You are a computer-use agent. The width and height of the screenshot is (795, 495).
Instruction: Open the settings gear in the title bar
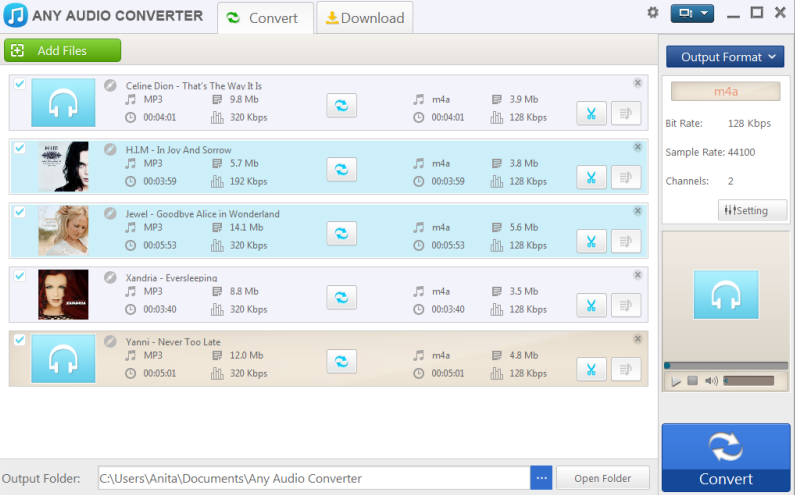pyautogui.click(x=653, y=13)
